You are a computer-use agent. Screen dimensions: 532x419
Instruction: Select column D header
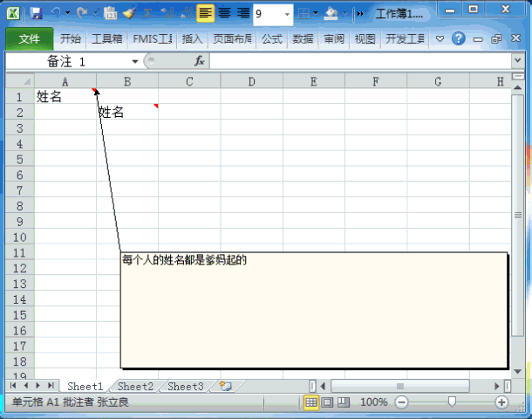tap(251, 81)
